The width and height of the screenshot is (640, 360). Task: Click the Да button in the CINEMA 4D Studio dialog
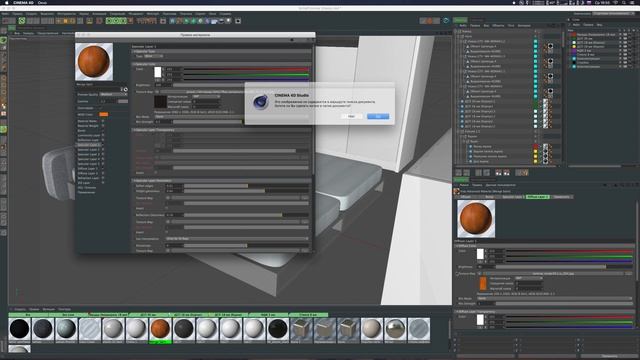[378, 116]
